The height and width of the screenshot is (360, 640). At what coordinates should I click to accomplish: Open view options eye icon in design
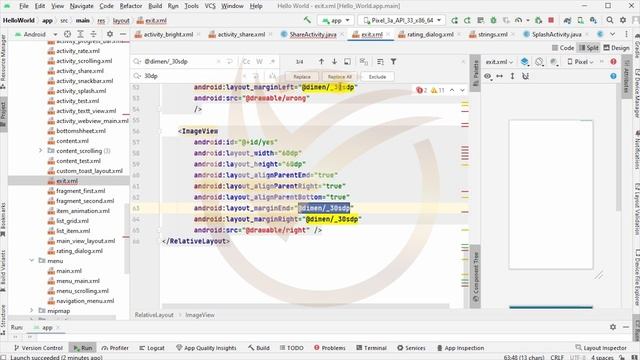488,76
